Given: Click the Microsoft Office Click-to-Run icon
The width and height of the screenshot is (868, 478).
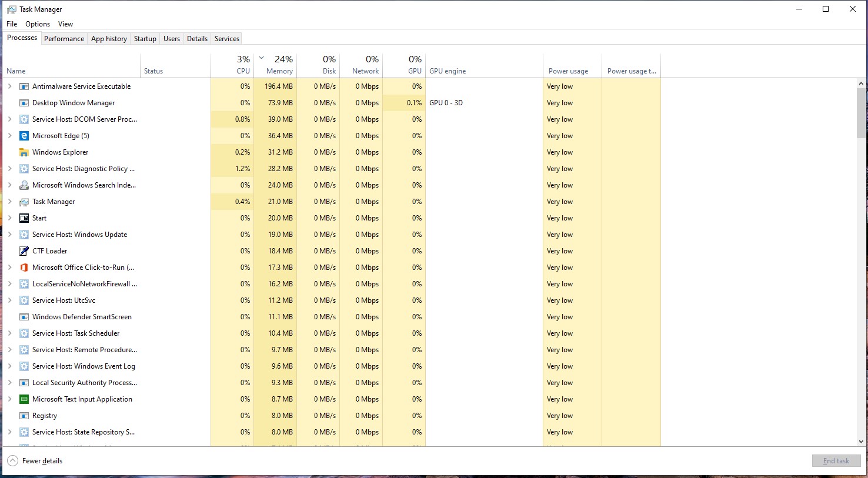Looking at the screenshot, I should [24, 268].
